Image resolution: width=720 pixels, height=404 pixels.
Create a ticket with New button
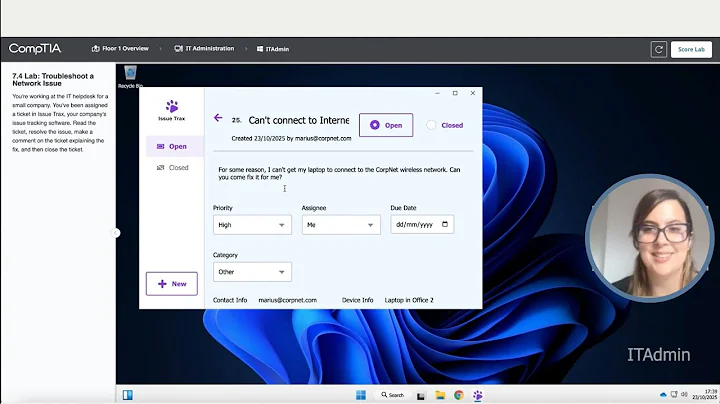point(172,284)
